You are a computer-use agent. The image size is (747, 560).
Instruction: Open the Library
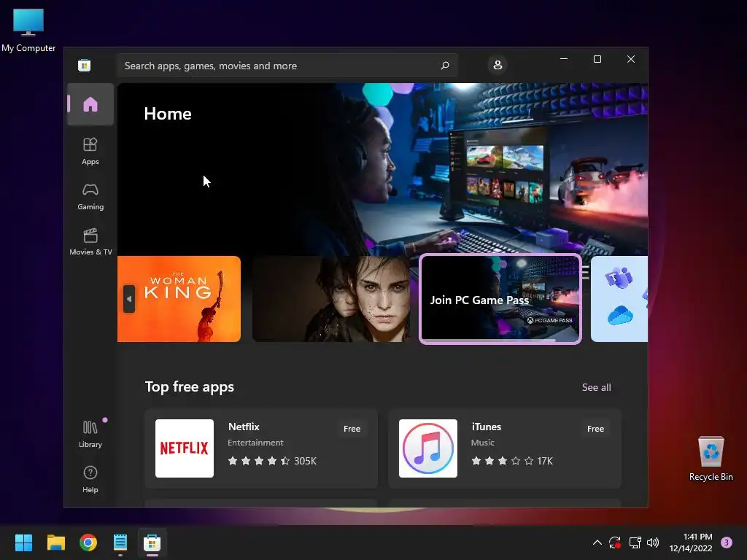point(90,435)
